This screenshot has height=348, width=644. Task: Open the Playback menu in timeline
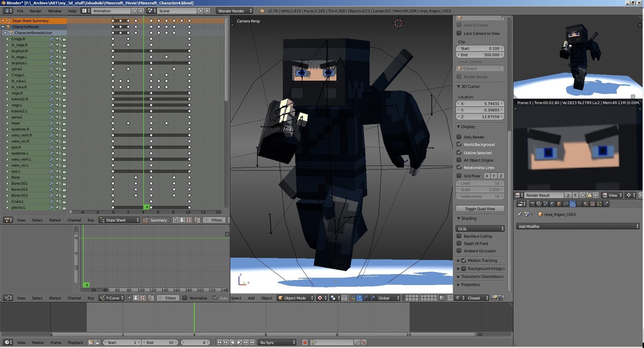click(x=75, y=342)
